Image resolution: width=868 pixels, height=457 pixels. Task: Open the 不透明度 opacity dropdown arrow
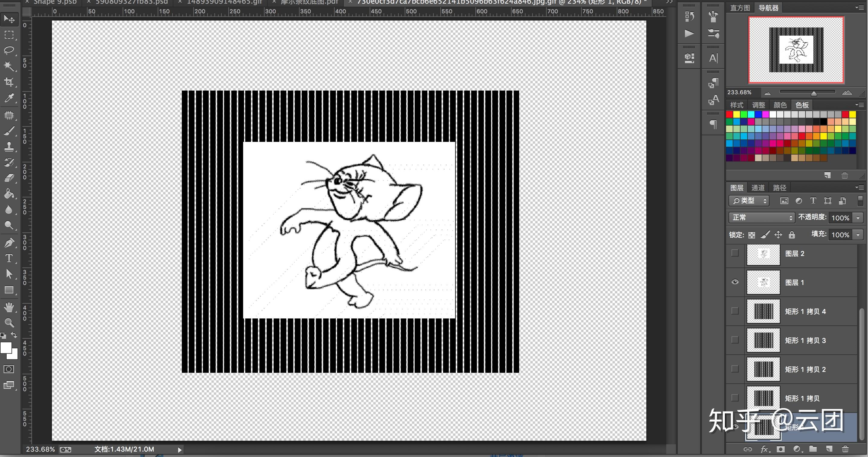[x=858, y=218]
